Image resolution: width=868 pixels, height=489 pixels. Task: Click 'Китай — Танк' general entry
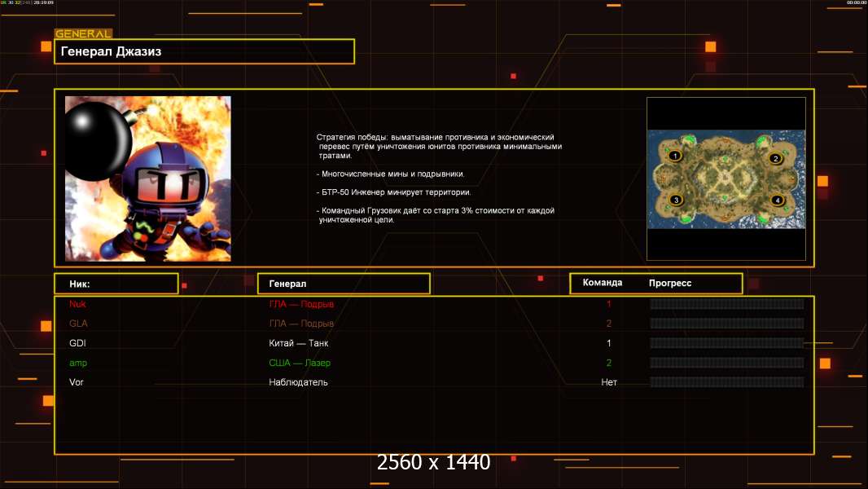[298, 343]
